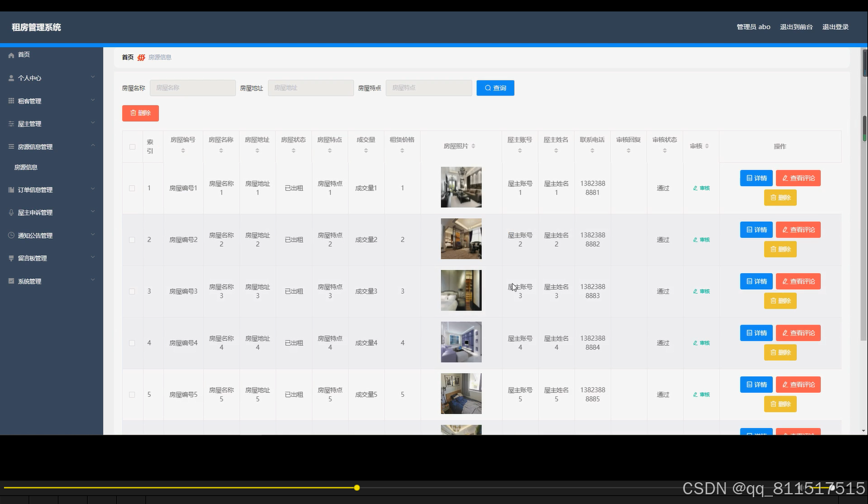Sort by 租赁价格 column arrows

pyautogui.click(x=402, y=151)
